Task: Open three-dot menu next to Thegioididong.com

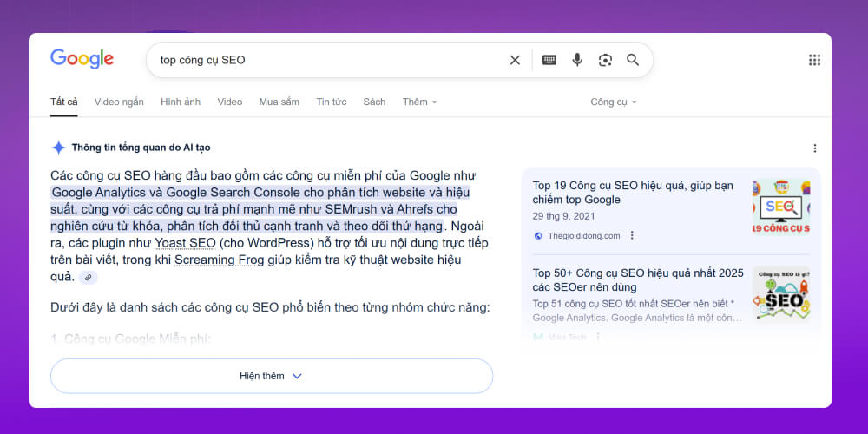Action: click(x=632, y=236)
